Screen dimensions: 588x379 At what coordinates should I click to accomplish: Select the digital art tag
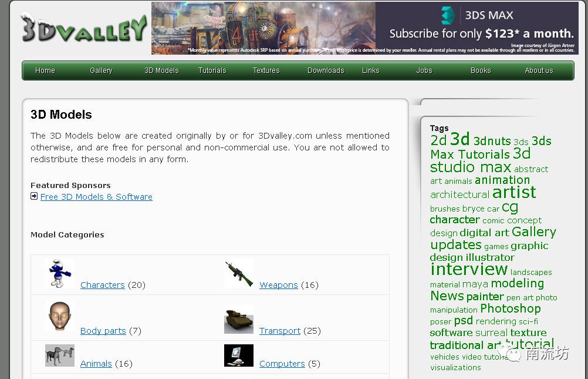485,233
